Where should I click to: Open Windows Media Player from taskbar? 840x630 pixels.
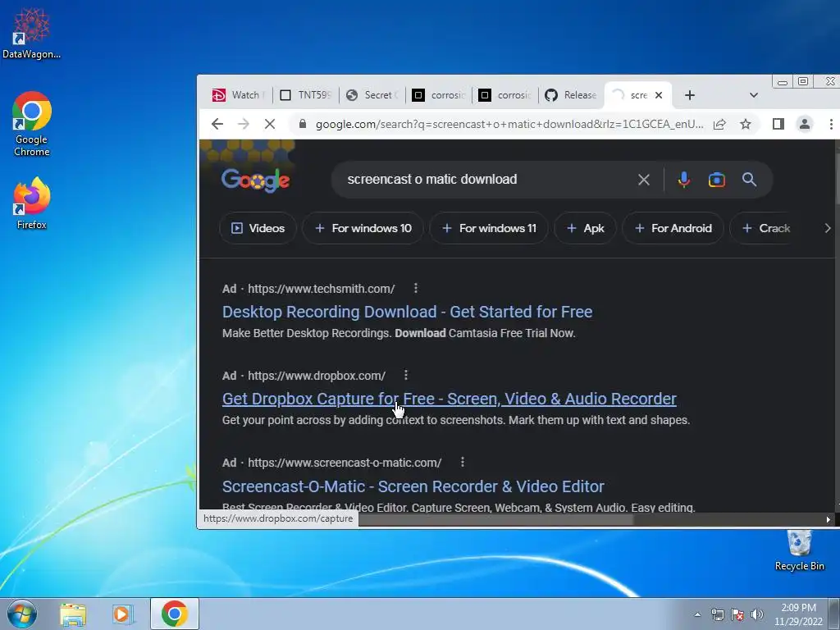123,614
